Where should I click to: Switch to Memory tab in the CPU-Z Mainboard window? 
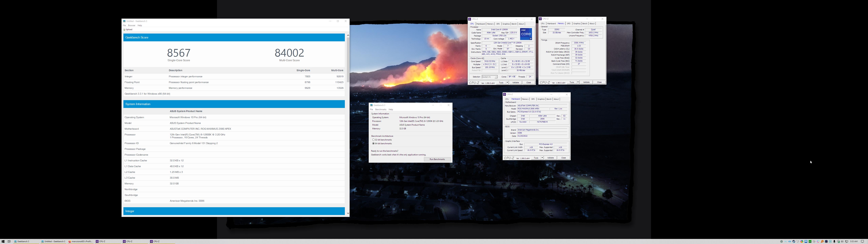point(525,99)
